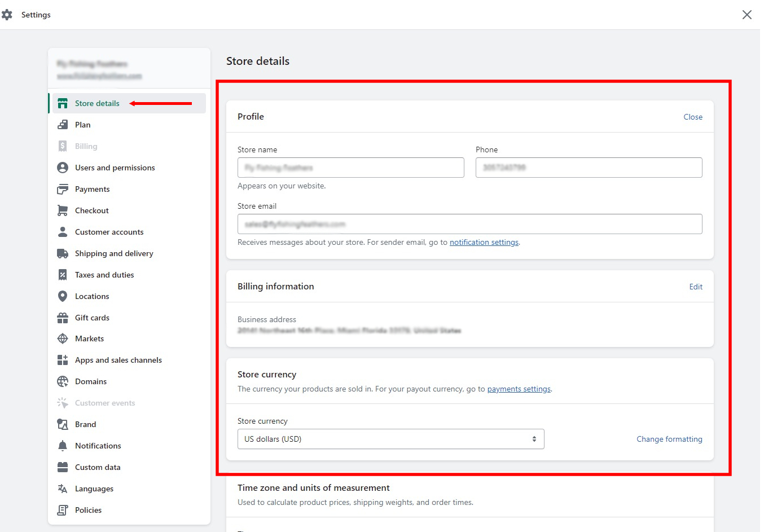Click the settings gear icon in the header
The width and height of the screenshot is (764, 532).
[x=8, y=15]
